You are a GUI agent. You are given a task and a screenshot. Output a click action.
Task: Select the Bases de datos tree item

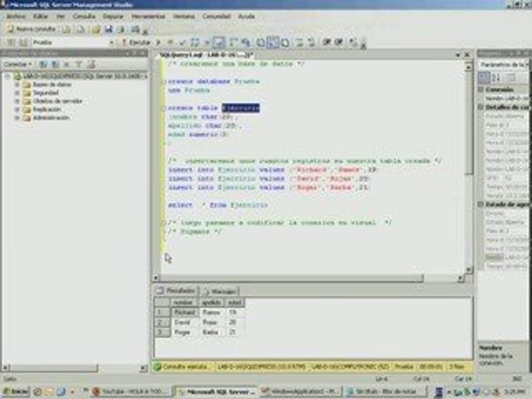pos(52,84)
